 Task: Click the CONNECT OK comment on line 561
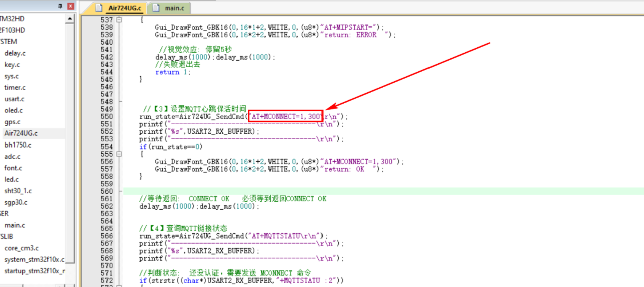(x=233, y=199)
